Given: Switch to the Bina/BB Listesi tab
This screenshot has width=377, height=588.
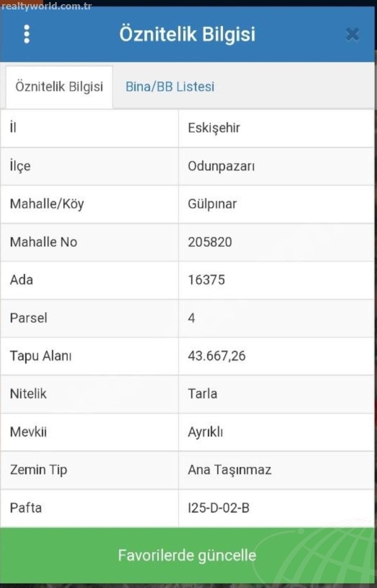Looking at the screenshot, I should click(170, 86).
